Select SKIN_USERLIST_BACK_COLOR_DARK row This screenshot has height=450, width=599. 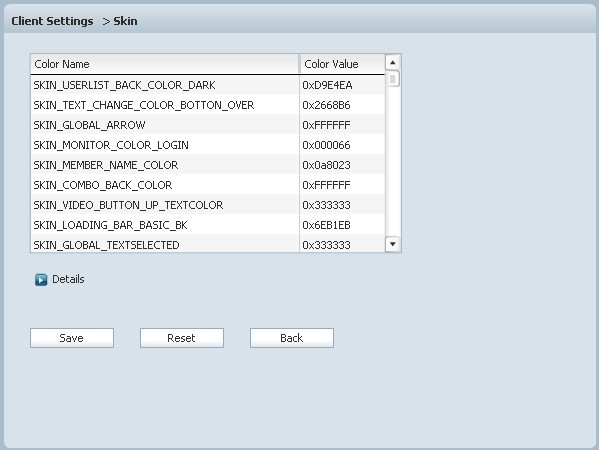[x=208, y=85]
